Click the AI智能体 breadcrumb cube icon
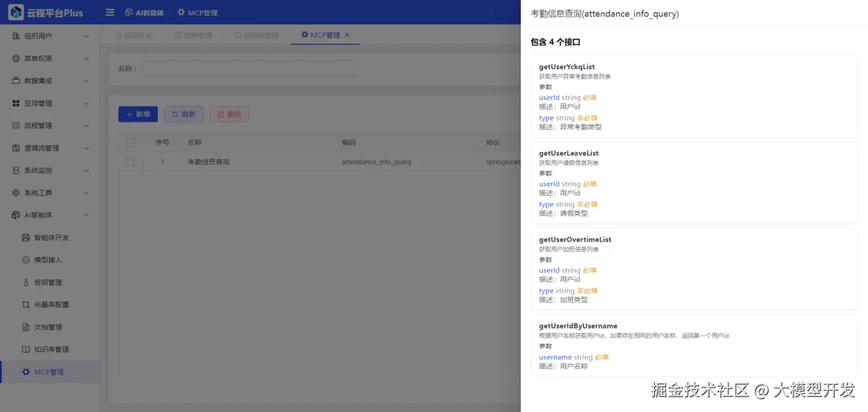Viewport: 868px width, 412px height. (x=129, y=13)
